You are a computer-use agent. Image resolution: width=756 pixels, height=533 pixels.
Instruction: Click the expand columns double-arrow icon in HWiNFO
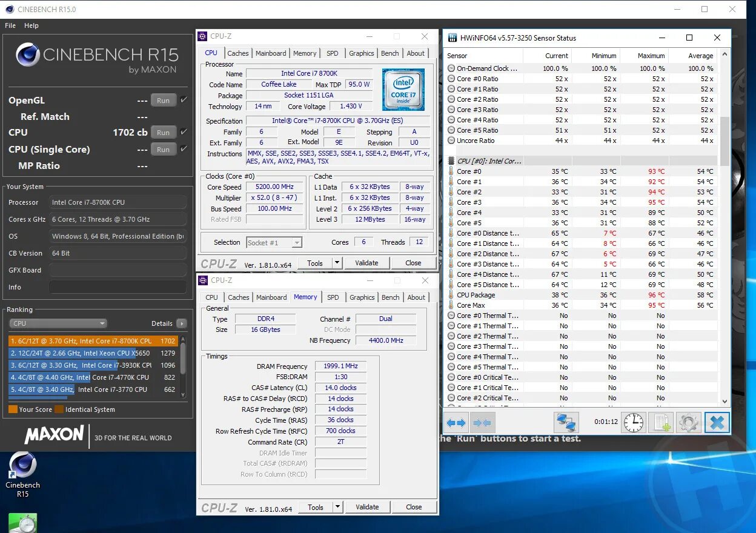coord(457,422)
